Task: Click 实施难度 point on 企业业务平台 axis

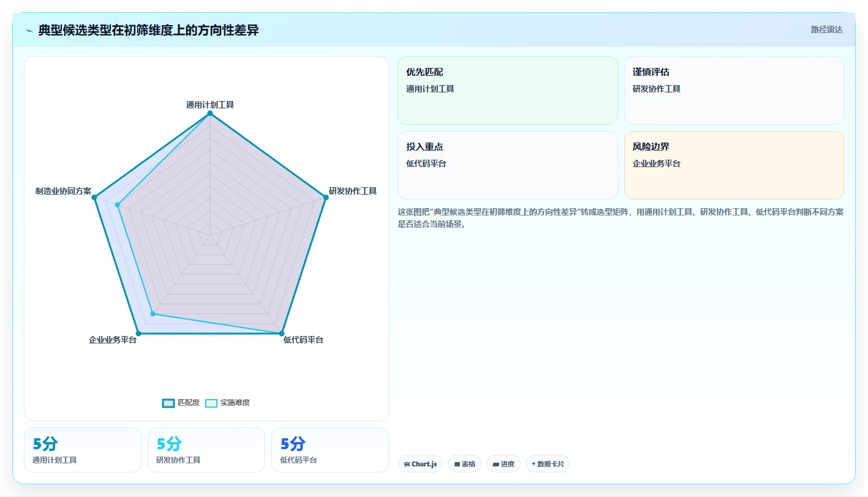Action: coord(153,314)
